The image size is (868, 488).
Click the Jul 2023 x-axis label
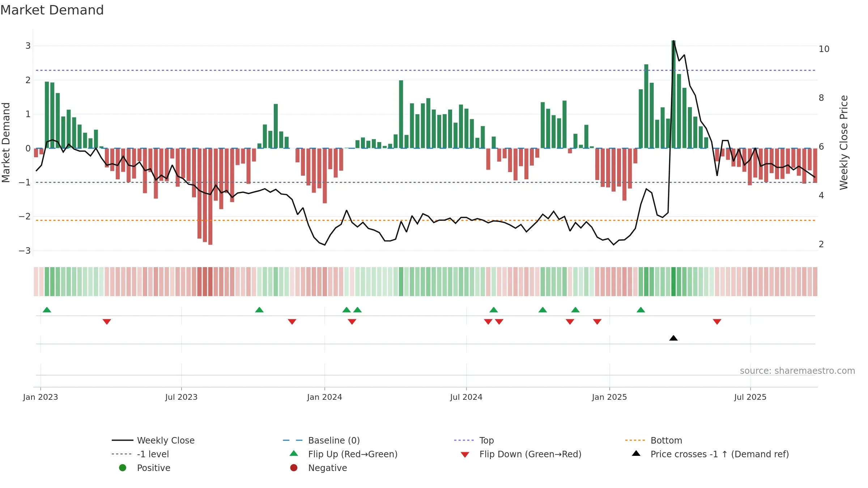182,397
